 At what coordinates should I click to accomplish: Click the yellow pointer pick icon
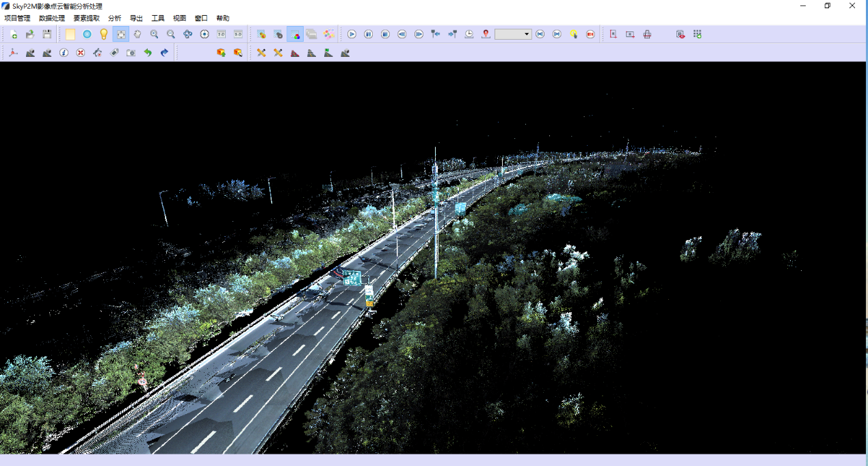[x=574, y=34]
